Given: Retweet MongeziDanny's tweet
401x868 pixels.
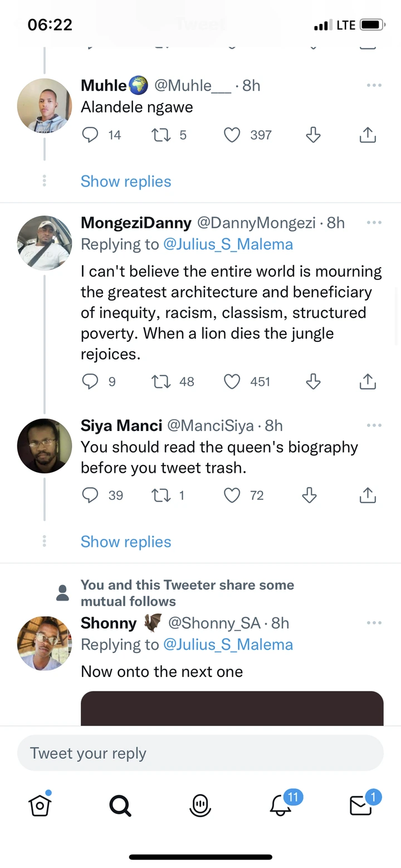Looking at the screenshot, I should pyautogui.click(x=162, y=381).
